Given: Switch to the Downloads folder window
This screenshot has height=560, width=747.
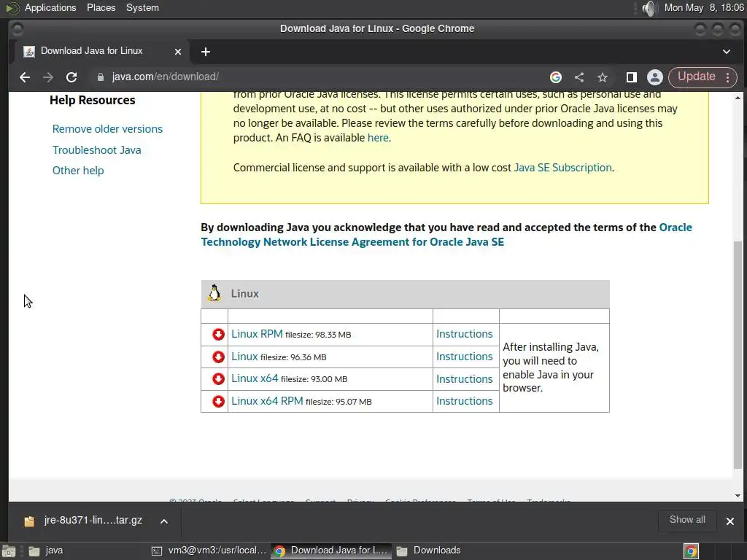Looking at the screenshot, I should click(429, 551).
